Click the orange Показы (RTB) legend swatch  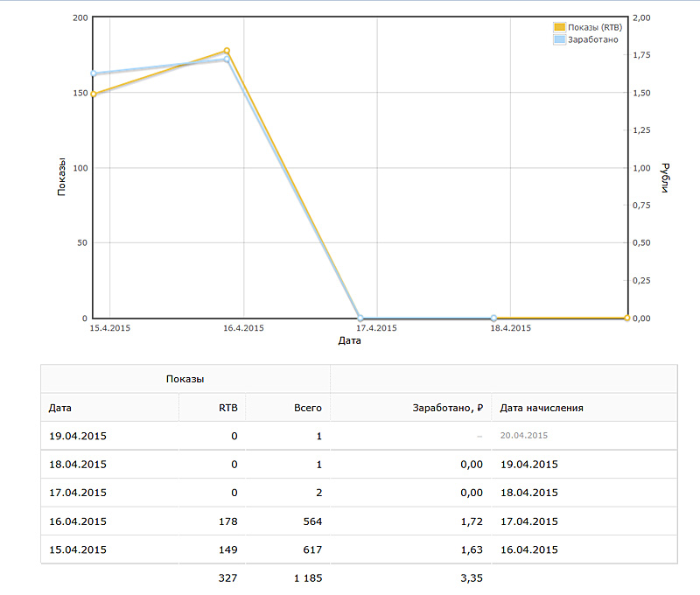(x=560, y=28)
